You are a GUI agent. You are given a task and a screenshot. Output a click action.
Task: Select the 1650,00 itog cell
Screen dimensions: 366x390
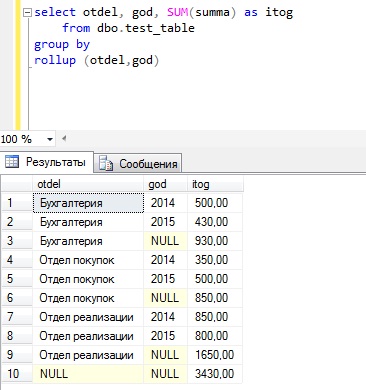click(x=215, y=355)
